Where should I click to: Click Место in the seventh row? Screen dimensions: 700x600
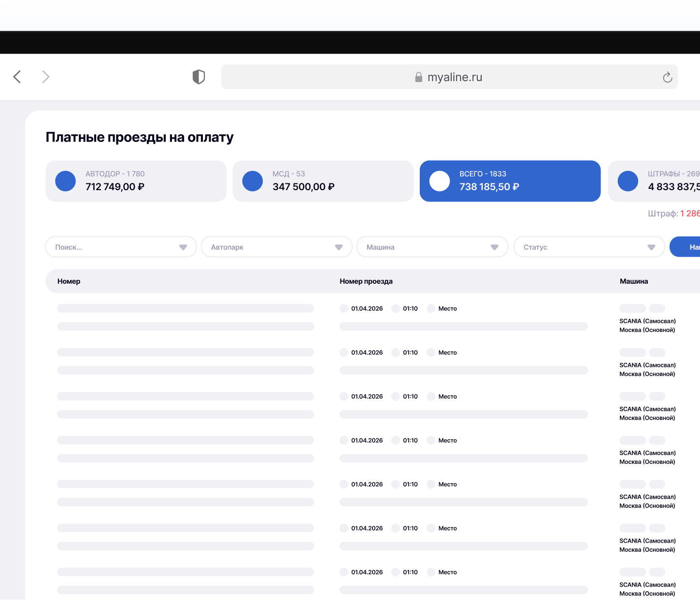[447, 572]
